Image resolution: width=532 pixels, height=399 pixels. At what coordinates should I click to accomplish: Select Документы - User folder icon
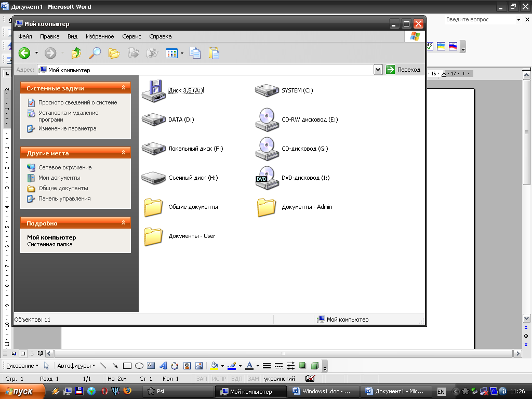[153, 236]
